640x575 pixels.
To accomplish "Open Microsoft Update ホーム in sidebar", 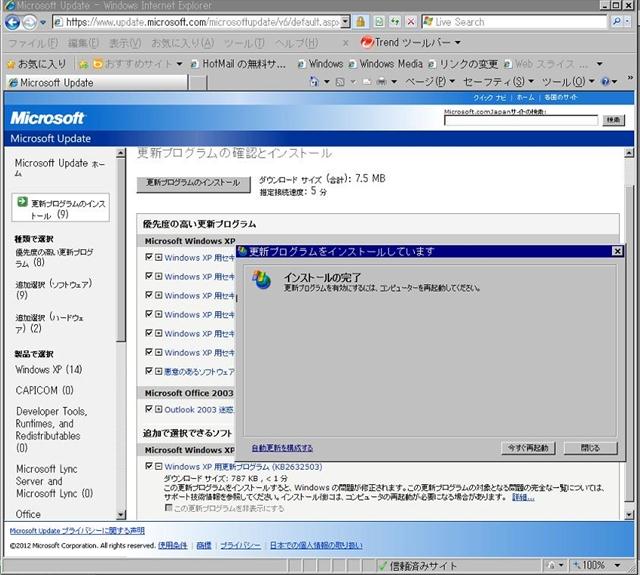I will coord(60,168).
